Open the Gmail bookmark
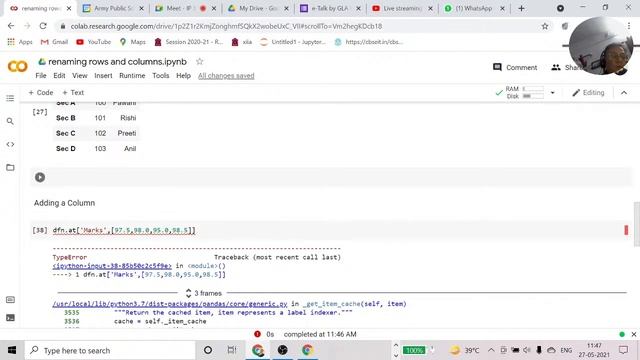 [54, 42]
